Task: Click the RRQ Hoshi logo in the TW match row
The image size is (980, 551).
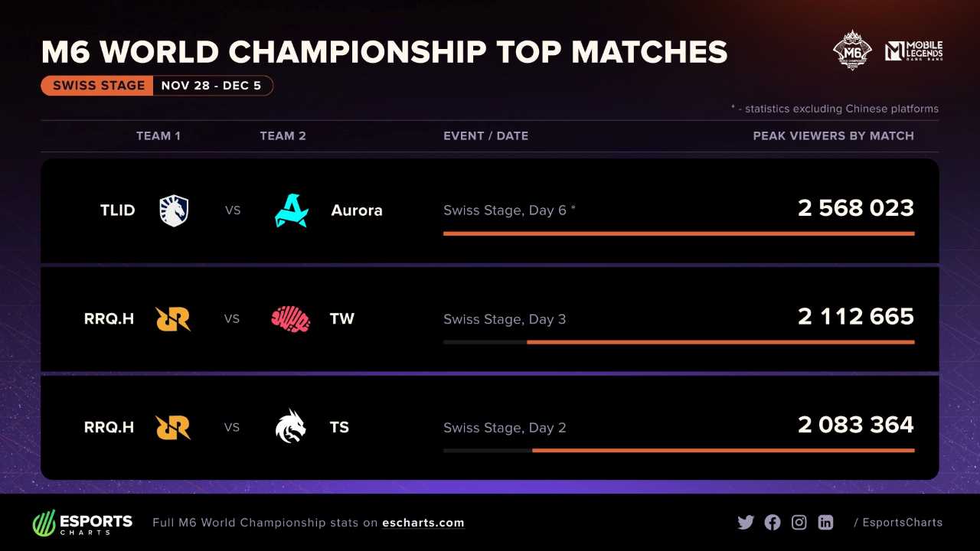Action: 173,319
